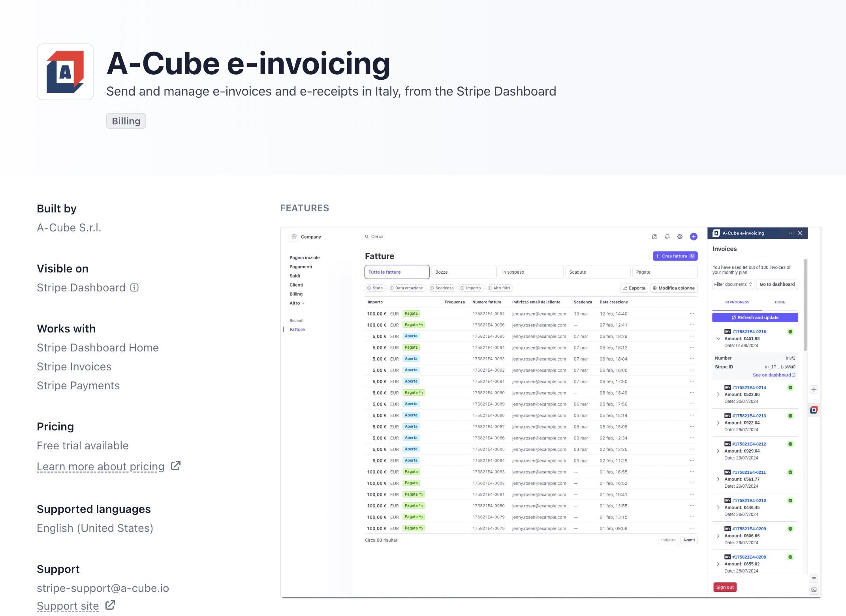This screenshot has width=846, height=616.
Task: Open the Filter documents dropdown
Action: point(733,284)
